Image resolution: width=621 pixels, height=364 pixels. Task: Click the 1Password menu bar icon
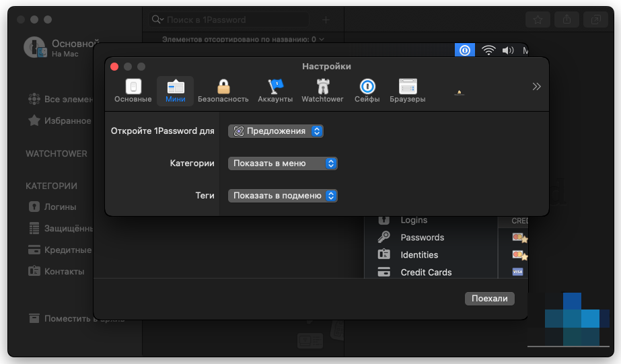tap(464, 50)
